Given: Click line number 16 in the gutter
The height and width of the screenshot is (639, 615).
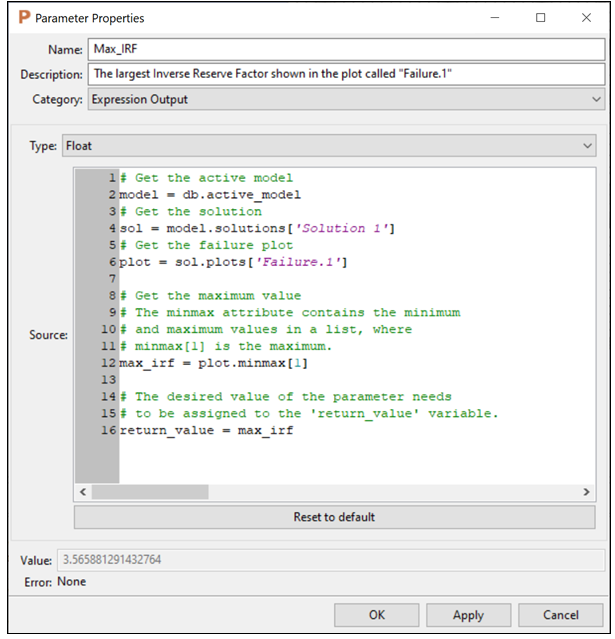Looking at the screenshot, I should click(108, 430).
